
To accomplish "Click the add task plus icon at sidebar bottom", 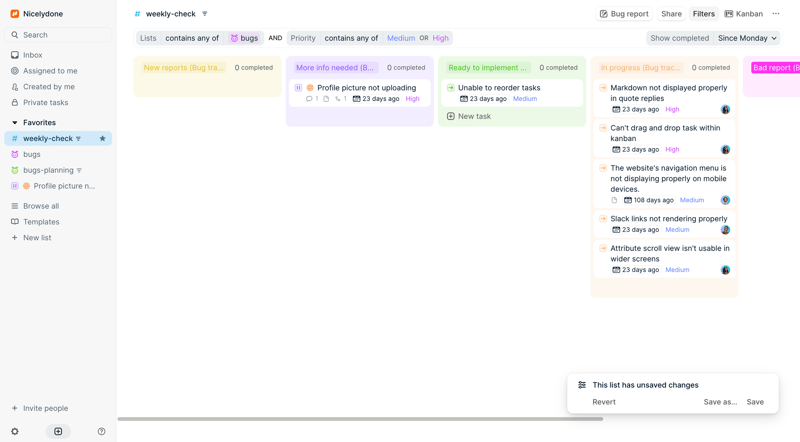I will (58, 431).
